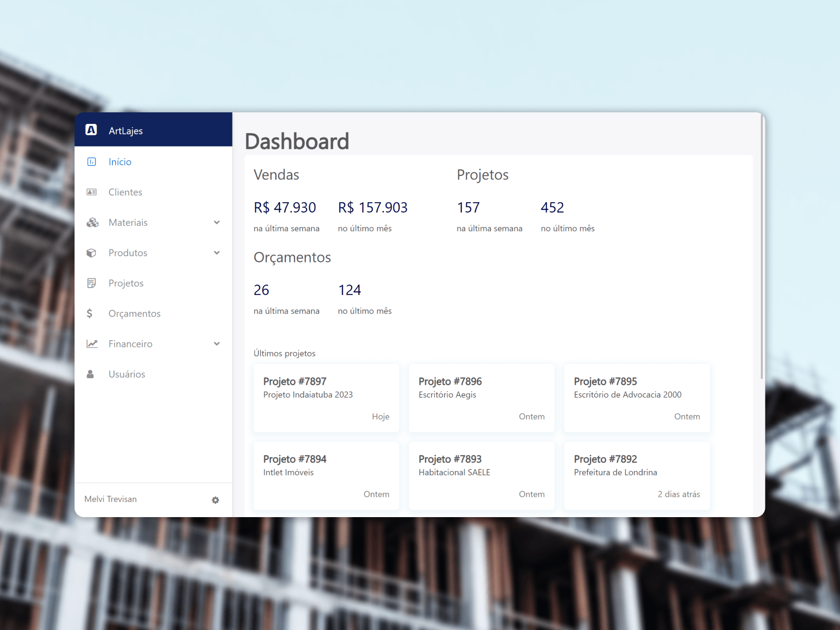Click the Clientes ID card icon
The width and height of the screenshot is (840, 630).
91,192
